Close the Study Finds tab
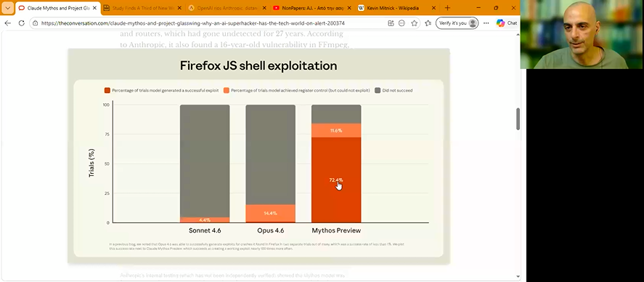Screen dimensions: 644x282 pos(179,8)
